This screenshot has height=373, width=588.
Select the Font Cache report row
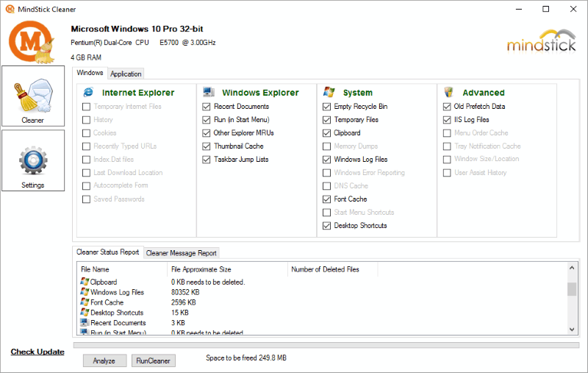pyautogui.click(x=323, y=302)
